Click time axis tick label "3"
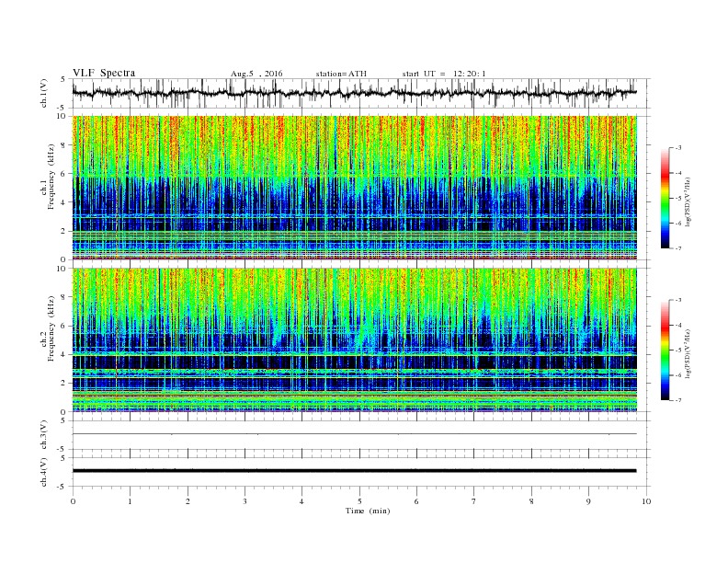 point(245,501)
